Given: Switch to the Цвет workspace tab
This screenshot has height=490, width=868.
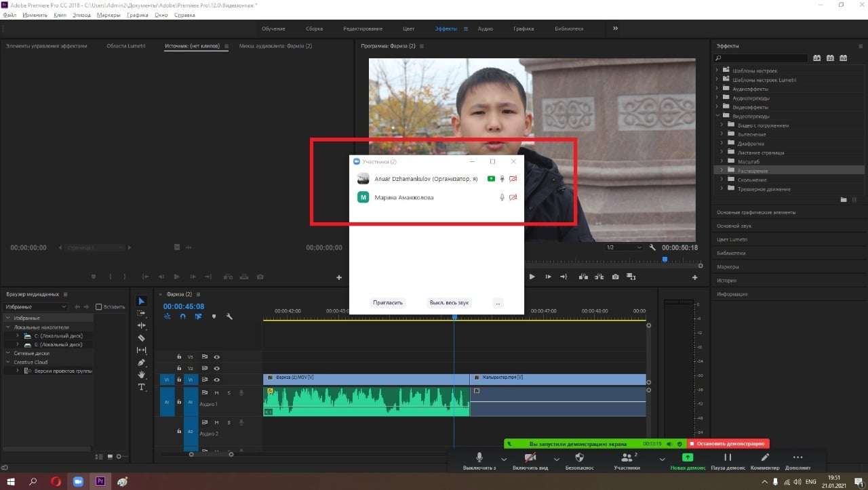Looking at the screenshot, I should pos(409,28).
